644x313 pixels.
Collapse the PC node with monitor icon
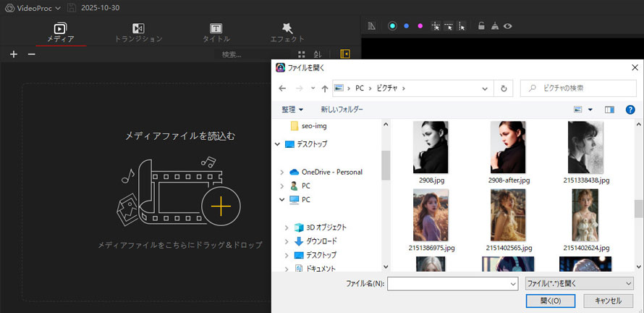[x=281, y=199]
